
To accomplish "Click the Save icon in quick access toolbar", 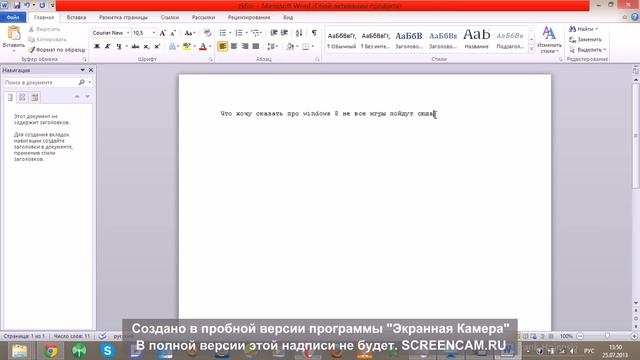I will [17, 5].
